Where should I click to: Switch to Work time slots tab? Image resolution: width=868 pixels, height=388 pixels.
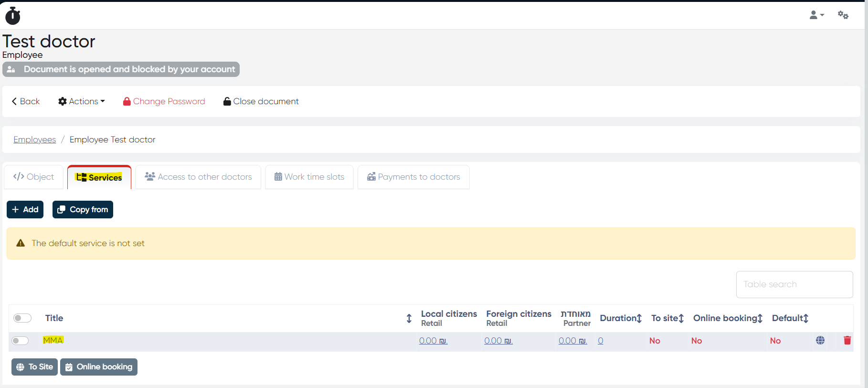pos(309,177)
